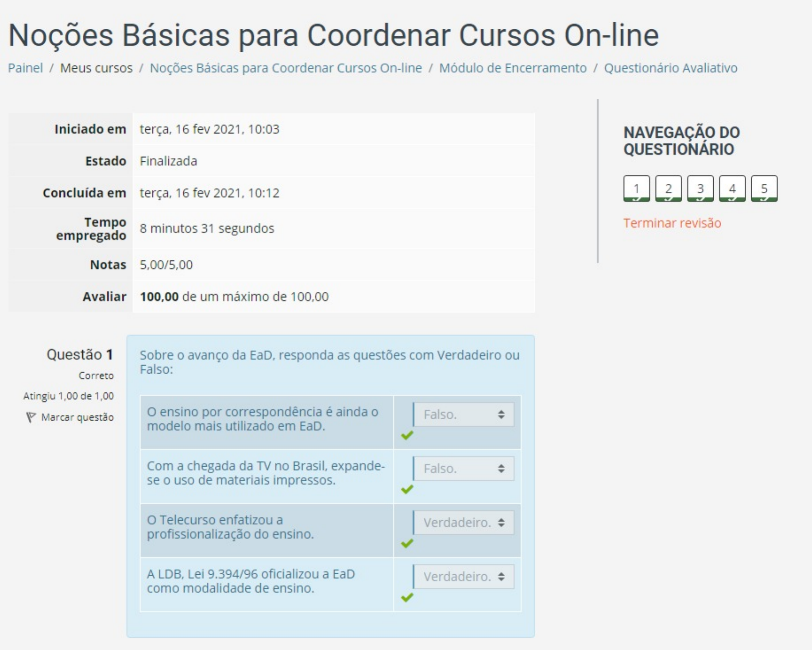Click green checkmark for TV no Brasil statement
Image resolution: width=812 pixels, height=650 pixels.
(407, 489)
